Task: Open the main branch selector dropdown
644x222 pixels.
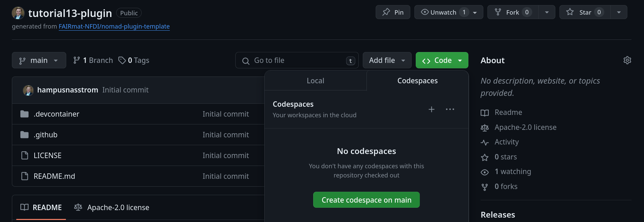Action: [39, 60]
